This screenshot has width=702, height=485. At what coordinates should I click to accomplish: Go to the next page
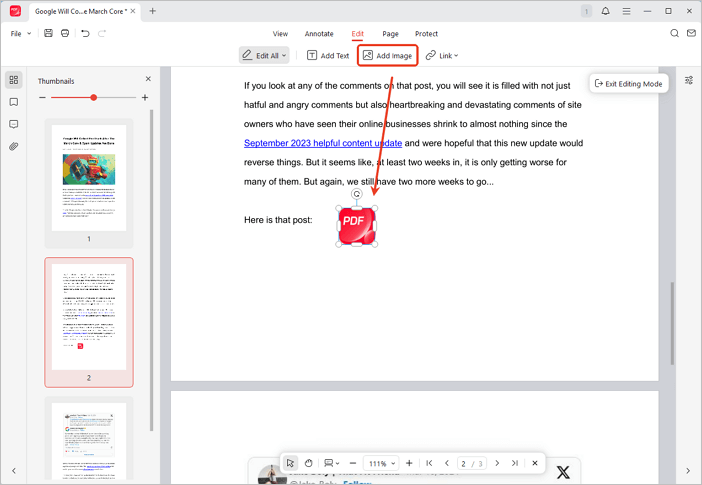pos(497,463)
